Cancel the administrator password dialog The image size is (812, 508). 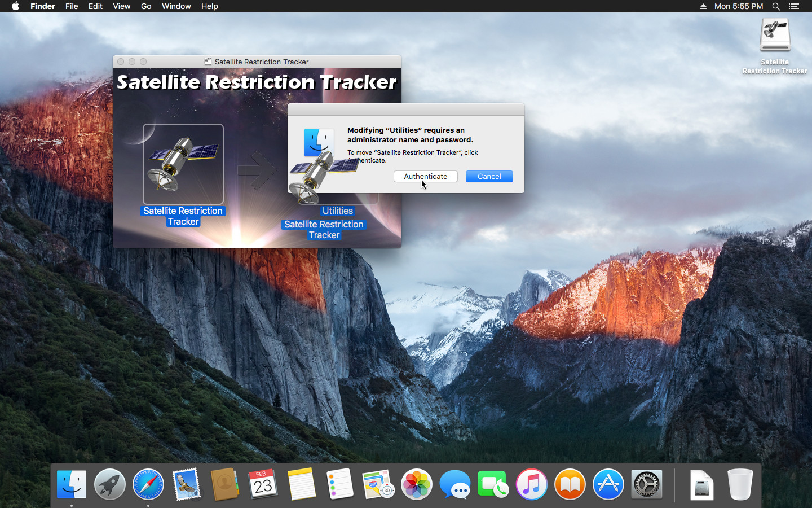(x=489, y=177)
